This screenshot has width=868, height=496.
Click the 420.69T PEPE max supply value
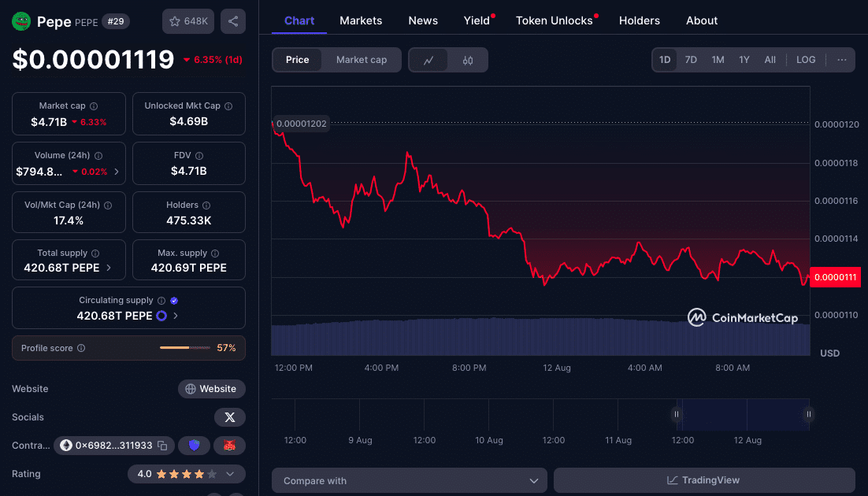(189, 268)
